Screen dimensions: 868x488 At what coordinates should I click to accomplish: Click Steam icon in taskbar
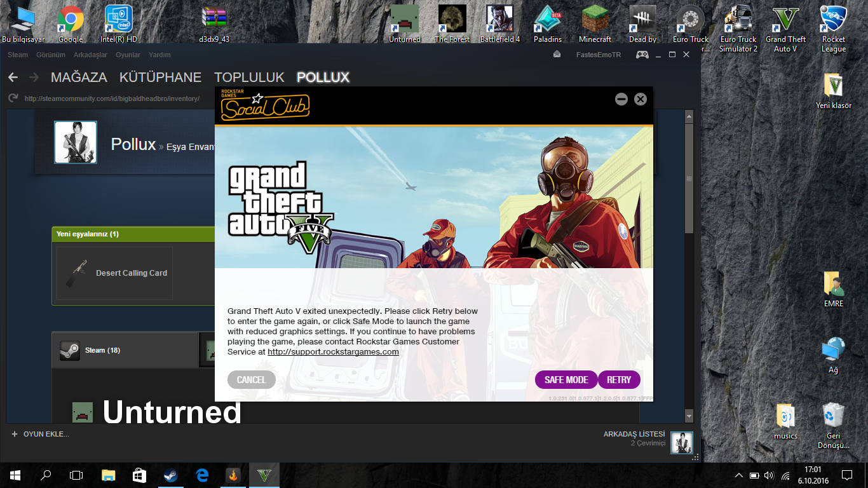(170, 475)
